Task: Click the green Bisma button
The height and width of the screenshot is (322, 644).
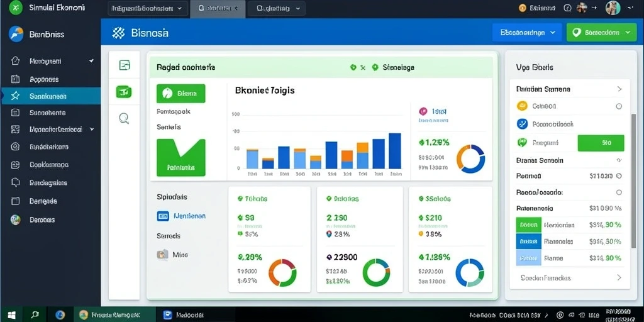Action: [x=180, y=93]
